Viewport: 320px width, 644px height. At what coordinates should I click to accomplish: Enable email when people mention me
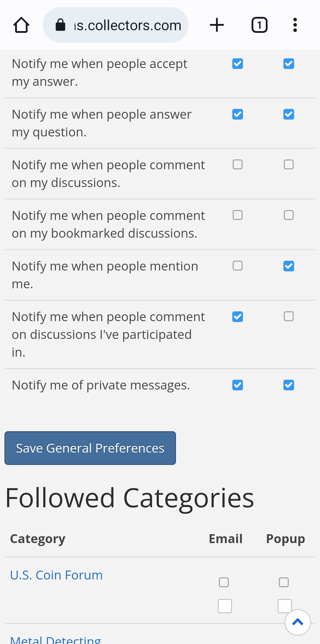coord(238,266)
